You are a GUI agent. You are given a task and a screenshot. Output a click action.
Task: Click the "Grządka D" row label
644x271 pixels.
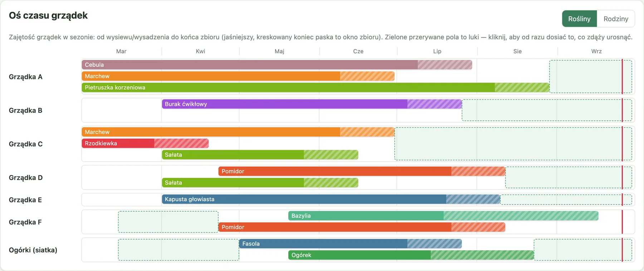coord(26,178)
